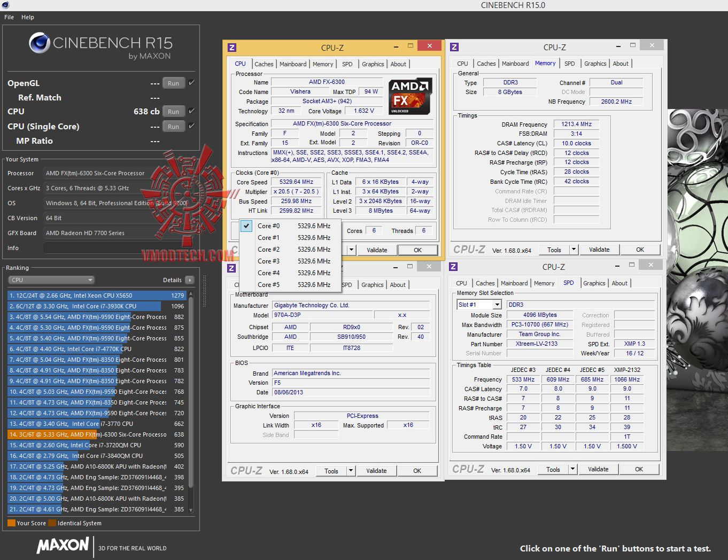Viewport: 728px width, 560px height.
Task: Open the Help menu in Cinebench
Action: (x=28, y=17)
